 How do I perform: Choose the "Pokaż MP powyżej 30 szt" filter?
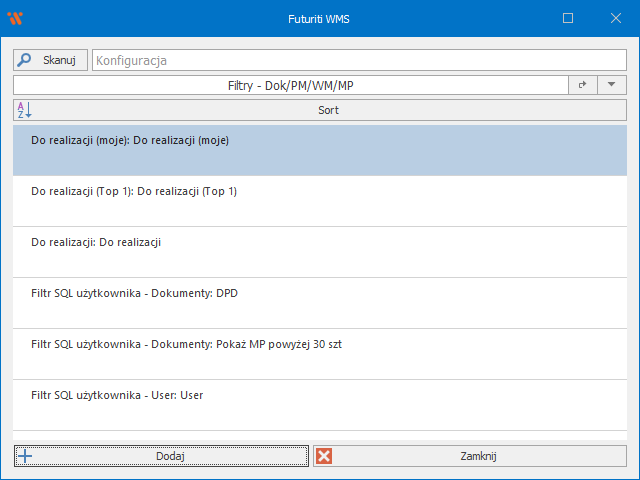(320, 354)
